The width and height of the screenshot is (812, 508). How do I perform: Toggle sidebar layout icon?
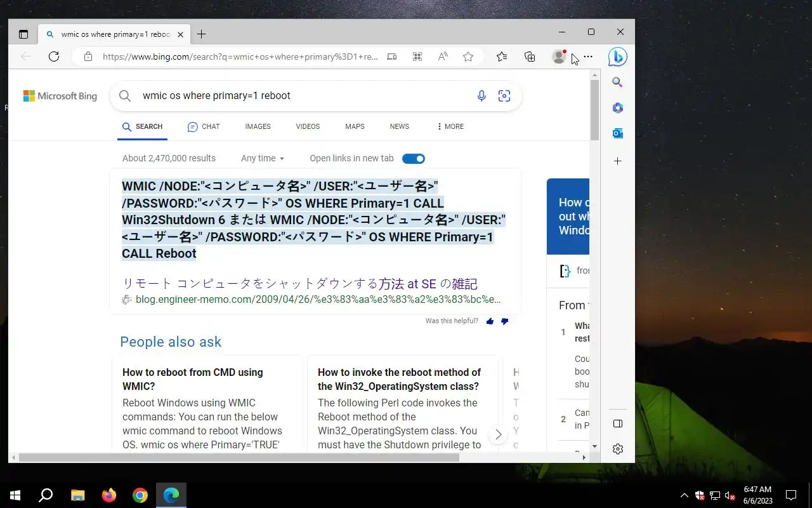tap(618, 424)
